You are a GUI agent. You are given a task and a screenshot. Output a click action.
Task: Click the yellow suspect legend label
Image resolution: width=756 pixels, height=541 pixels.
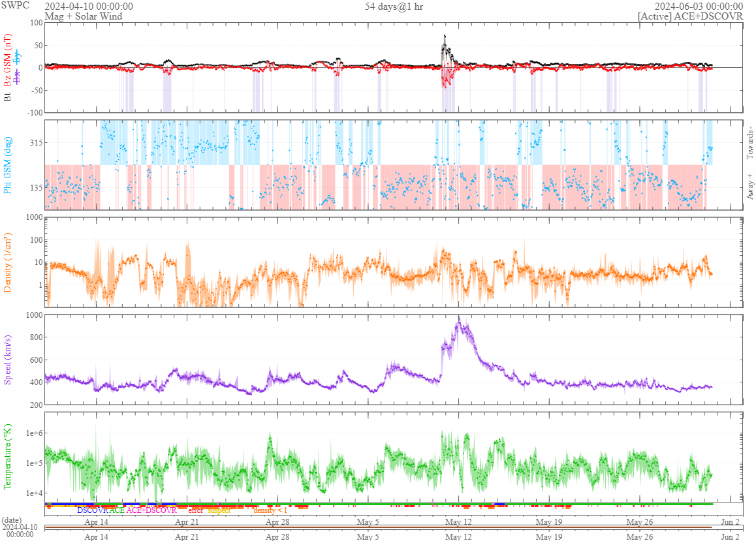point(219,510)
